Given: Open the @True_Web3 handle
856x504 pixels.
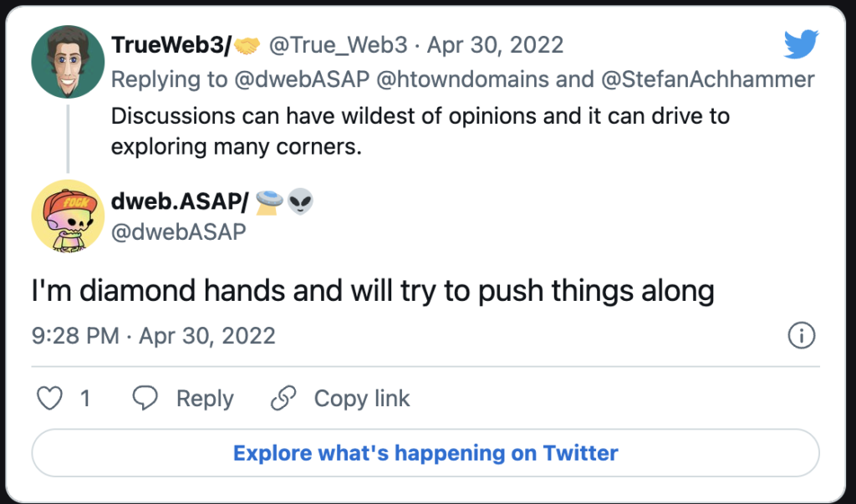Looking at the screenshot, I should click(x=338, y=45).
